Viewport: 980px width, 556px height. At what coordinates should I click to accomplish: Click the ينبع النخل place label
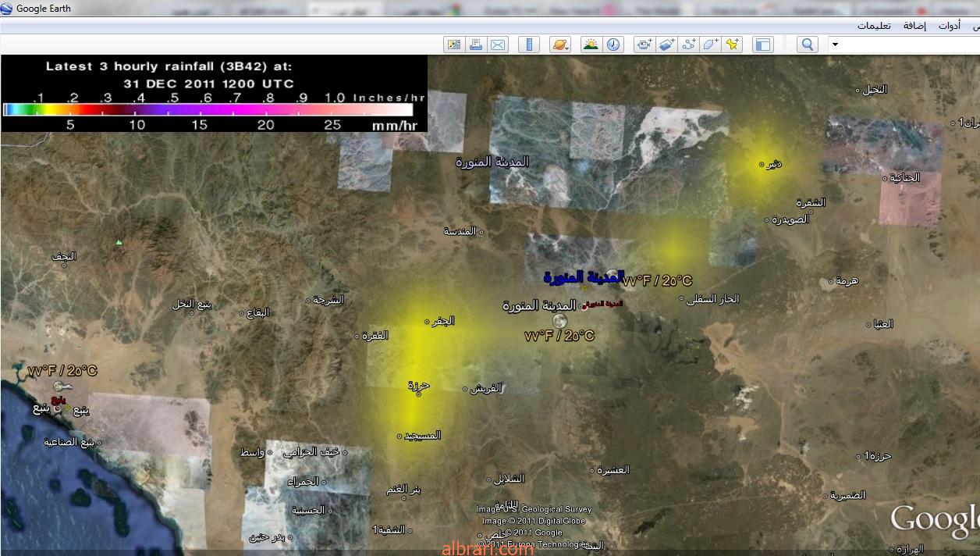point(192,305)
